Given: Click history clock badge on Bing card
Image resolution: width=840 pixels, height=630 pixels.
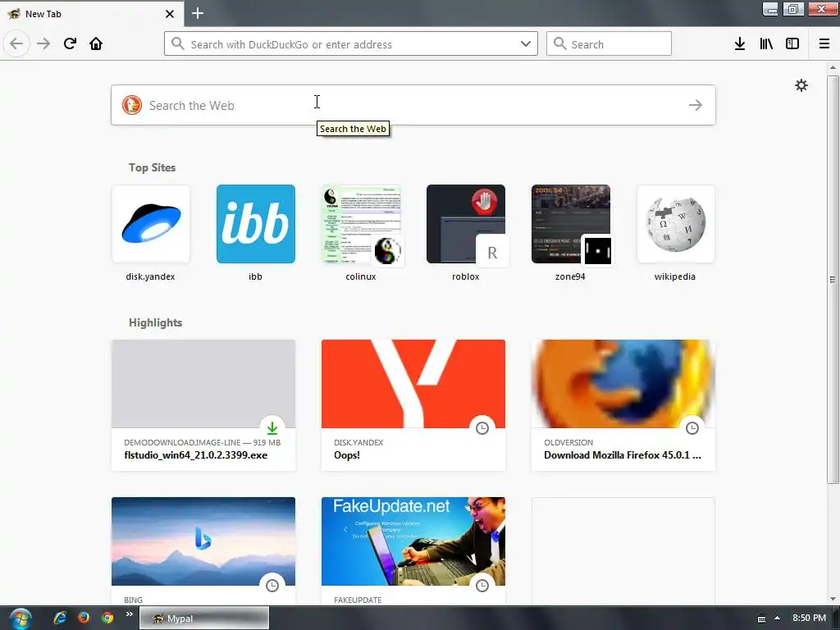Looking at the screenshot, I should [x=272, y=586].
